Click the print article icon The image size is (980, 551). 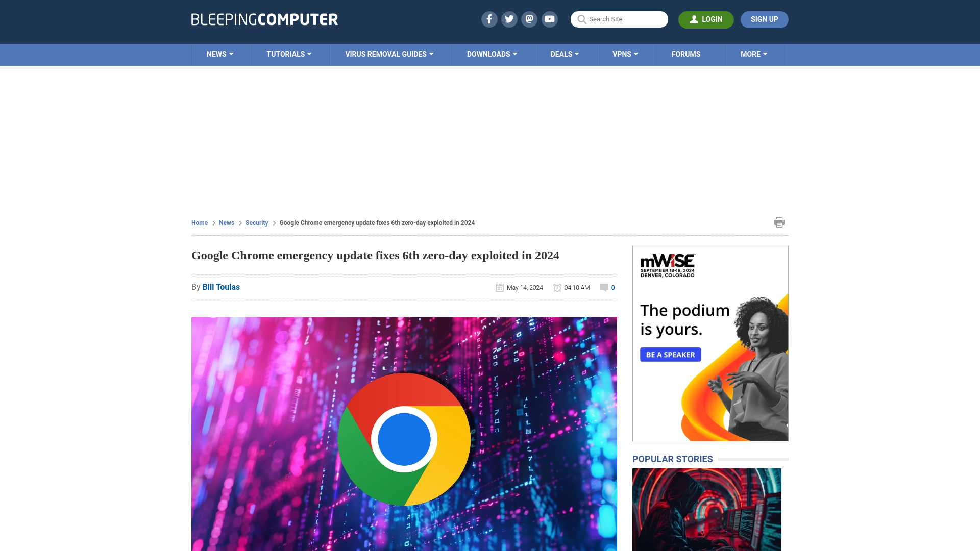coord(779,222)
